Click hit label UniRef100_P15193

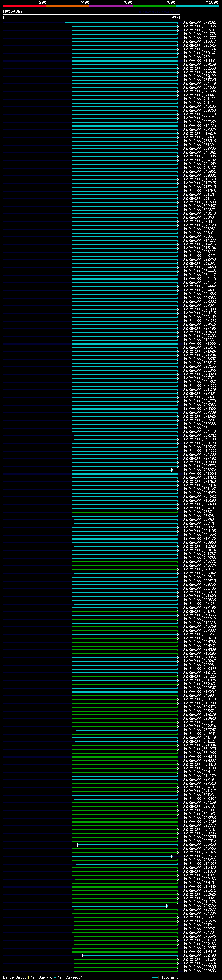coord(199,500)
